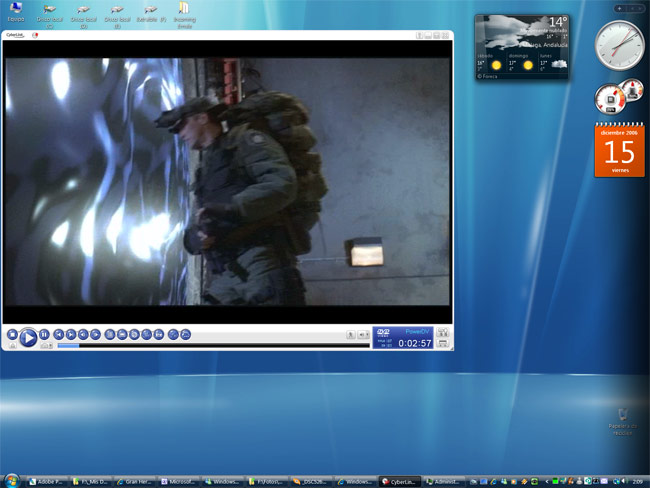Switch to the CyberLin... taskbar button

point(400,481)
